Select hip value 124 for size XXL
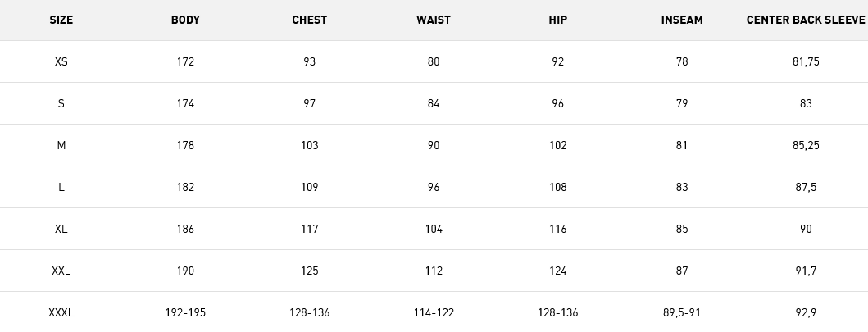 pos(557,271)
